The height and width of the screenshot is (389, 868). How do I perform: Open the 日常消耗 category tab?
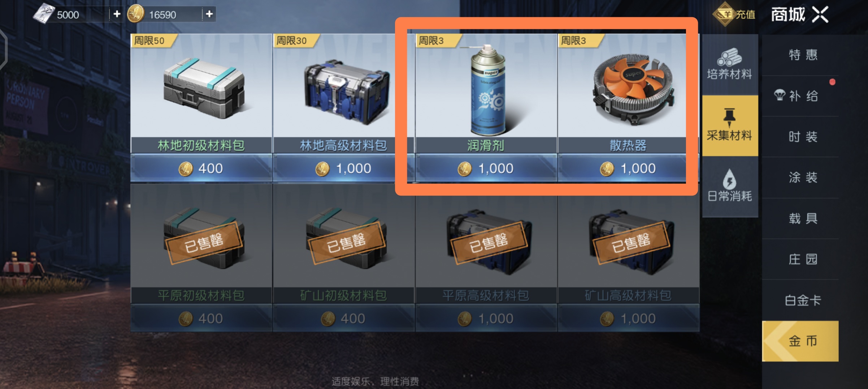click(x=730, y=187)
